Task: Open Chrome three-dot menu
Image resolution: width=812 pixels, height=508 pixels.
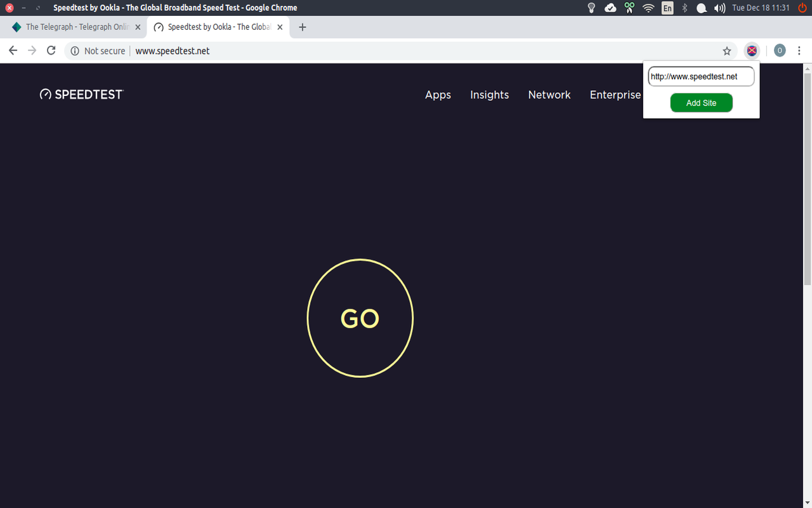Action: [799, 51]
